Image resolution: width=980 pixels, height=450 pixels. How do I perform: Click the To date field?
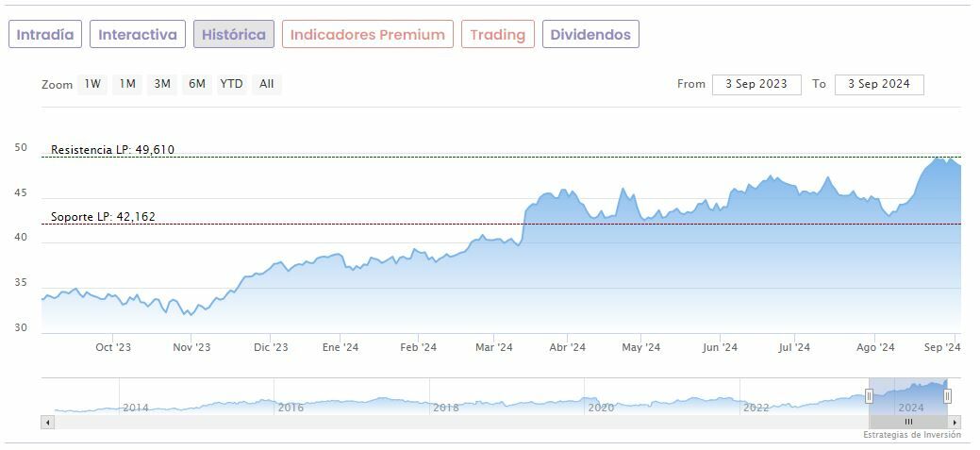click(x=879, y=84)
